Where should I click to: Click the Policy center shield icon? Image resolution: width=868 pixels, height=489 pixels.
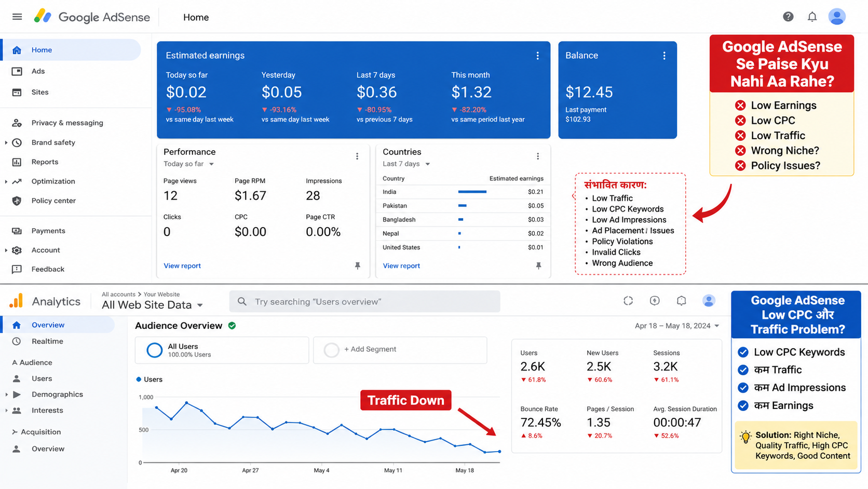[x=17, y=201]
